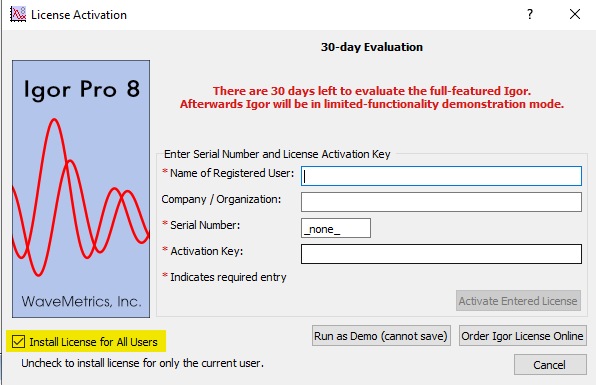Image resolution: width=596 pixels, height=385 pixels.
Task: Click Run as Demo (cannot save)
Action: tap(381, 336)
